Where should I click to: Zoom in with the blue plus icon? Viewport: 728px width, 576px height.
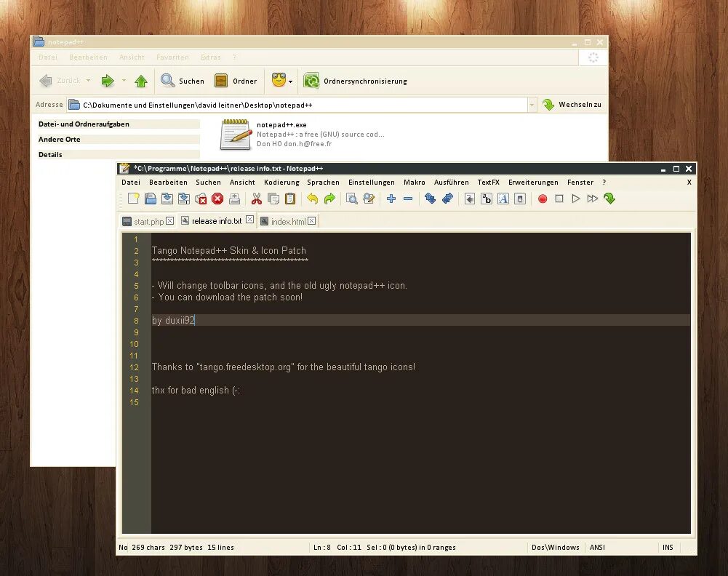[x=391, y=199]
